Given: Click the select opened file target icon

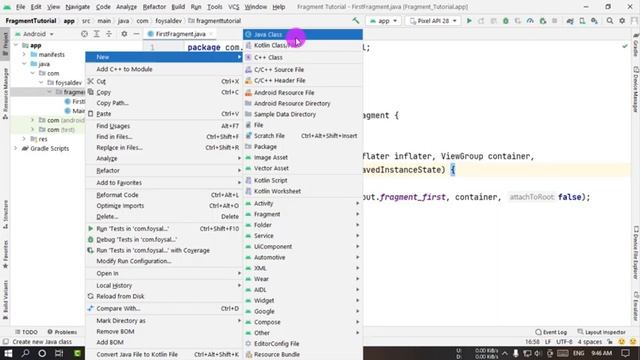Looking at the screenshot, I should tap(84, 34).
